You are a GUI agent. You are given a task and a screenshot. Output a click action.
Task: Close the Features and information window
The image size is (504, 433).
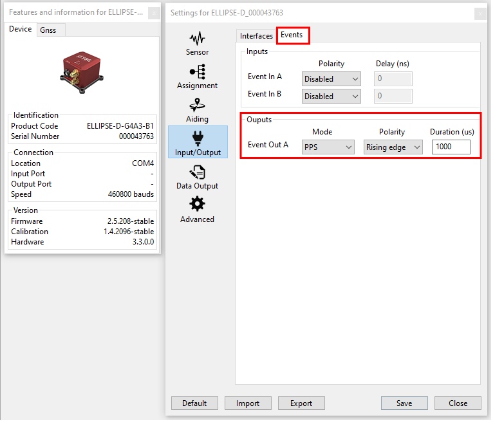(x=153, y=14)
